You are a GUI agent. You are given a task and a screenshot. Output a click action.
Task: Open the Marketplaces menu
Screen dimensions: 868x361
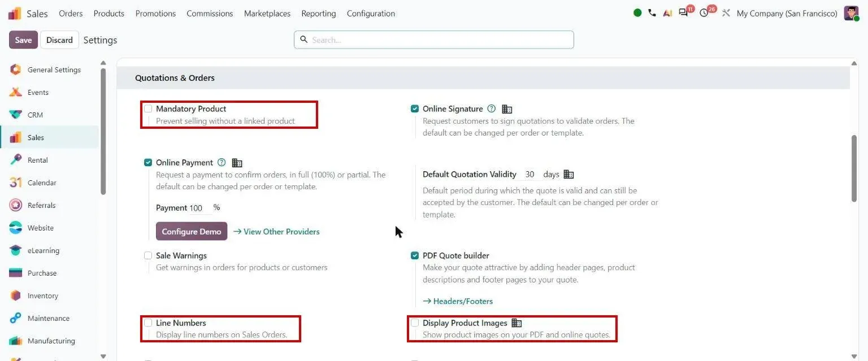pos(267,13)
